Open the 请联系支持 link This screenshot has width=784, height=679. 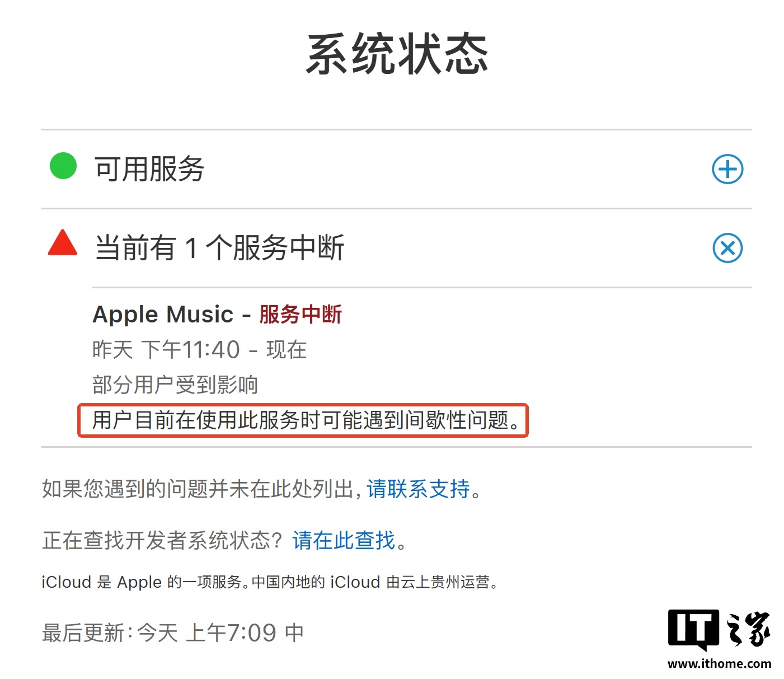(418, 489)
